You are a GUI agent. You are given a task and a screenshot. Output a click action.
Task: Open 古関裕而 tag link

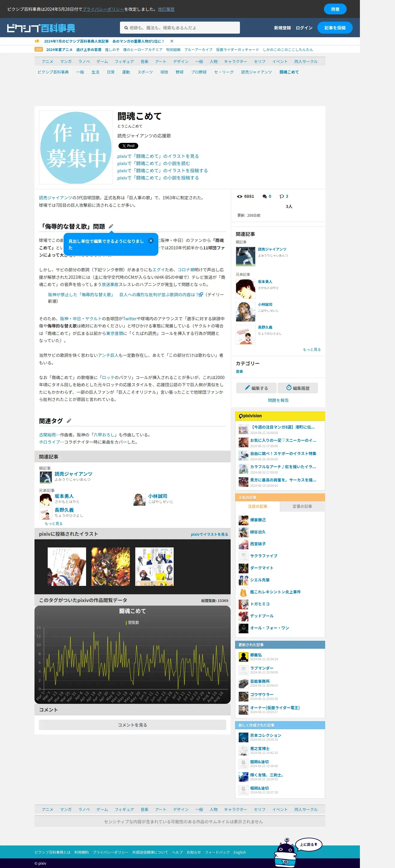pos(47,435)
